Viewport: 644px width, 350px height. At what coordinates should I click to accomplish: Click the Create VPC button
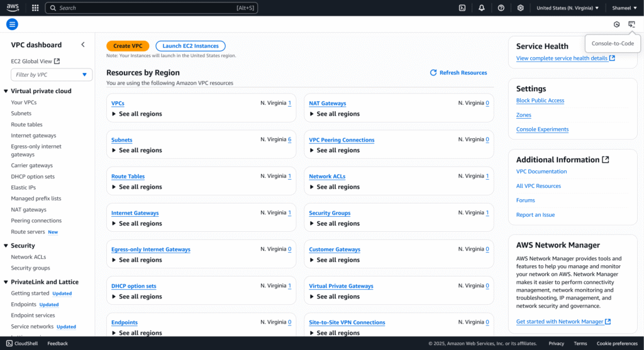pyautogui.click(x=128, y=46)
